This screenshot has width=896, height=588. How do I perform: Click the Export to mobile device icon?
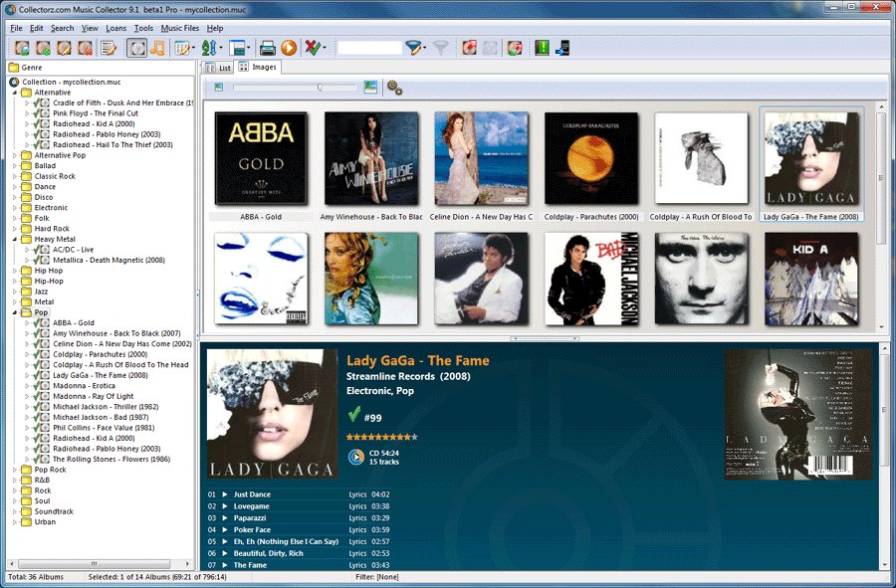(x=562, y=48)
